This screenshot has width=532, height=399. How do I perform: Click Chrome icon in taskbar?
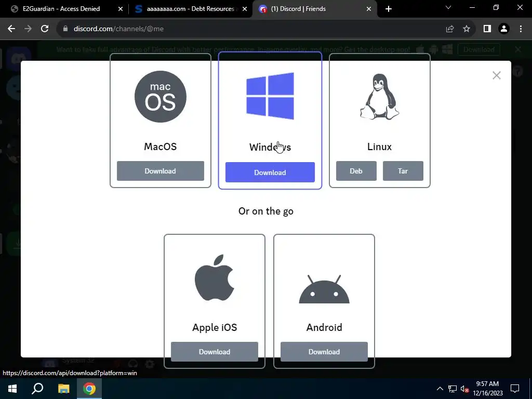point(89,389)
